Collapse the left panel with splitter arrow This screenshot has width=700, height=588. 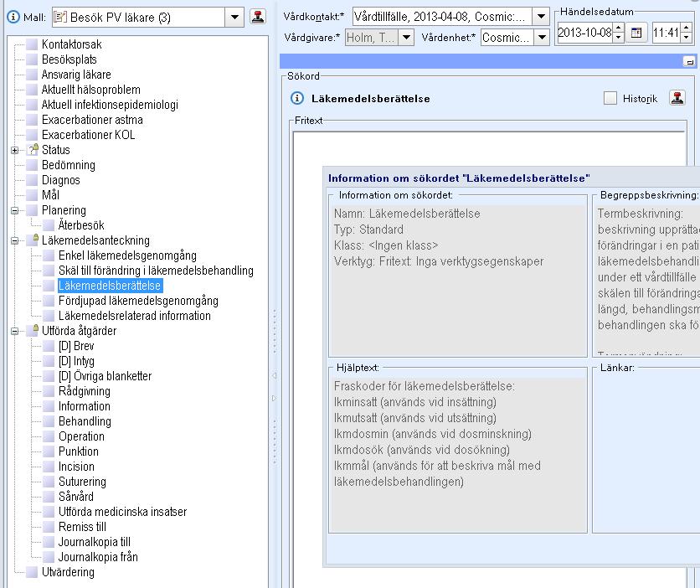pyautogui.click(x=274, y=376)
